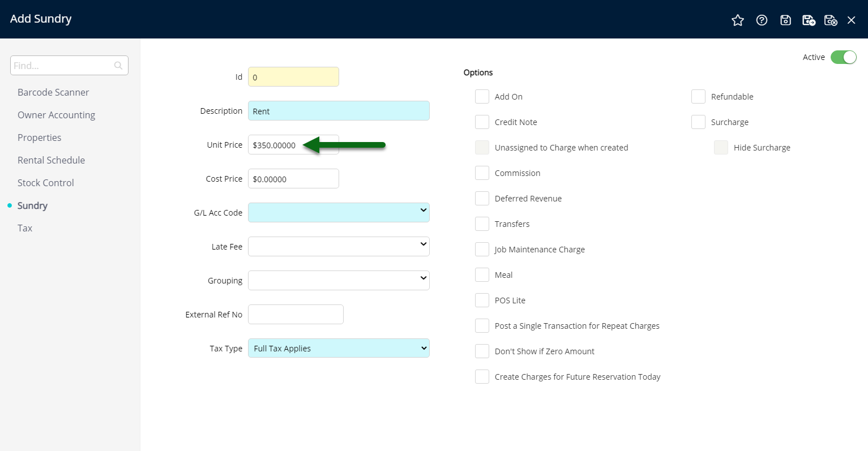
Task: Click the Save disk icon
Action: 785,20
